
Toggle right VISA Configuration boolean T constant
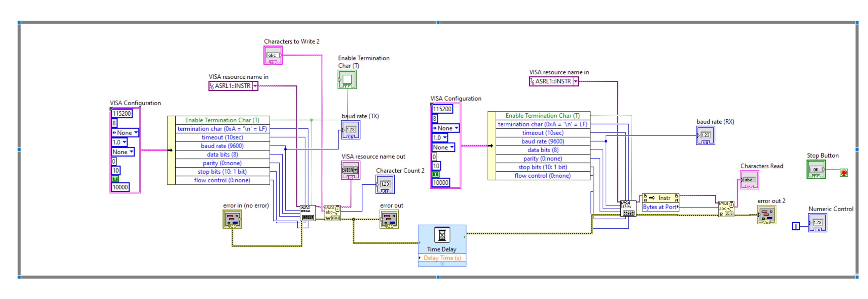436,175
